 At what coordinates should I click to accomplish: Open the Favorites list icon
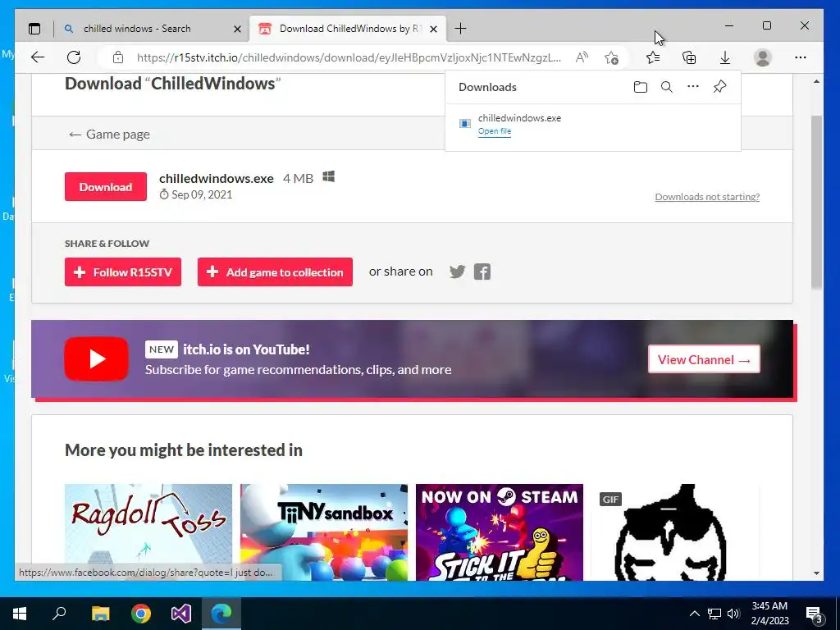click(x=653, y=57)
